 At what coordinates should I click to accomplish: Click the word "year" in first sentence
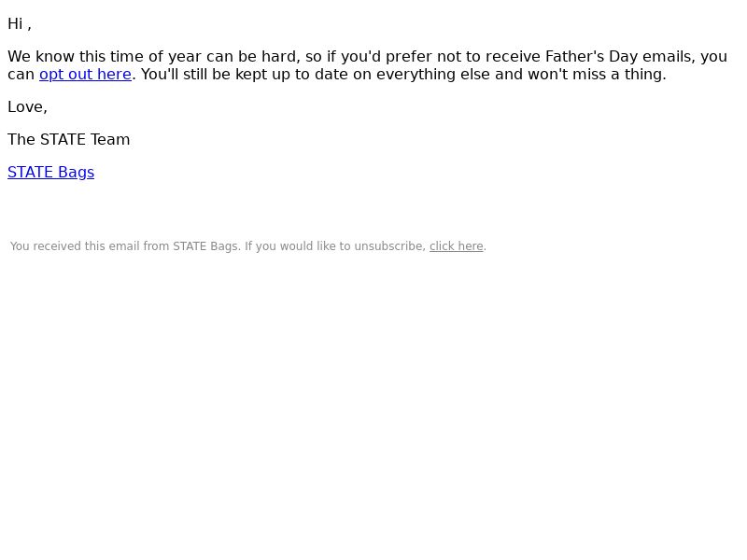pos(184,57)
